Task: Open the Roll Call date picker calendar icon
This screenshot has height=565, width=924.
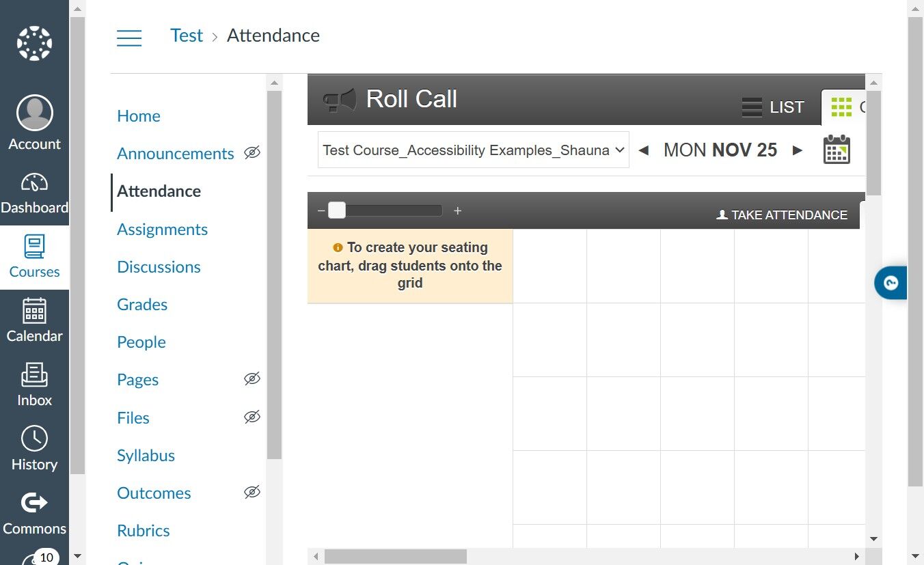Action: pos(837,150)
